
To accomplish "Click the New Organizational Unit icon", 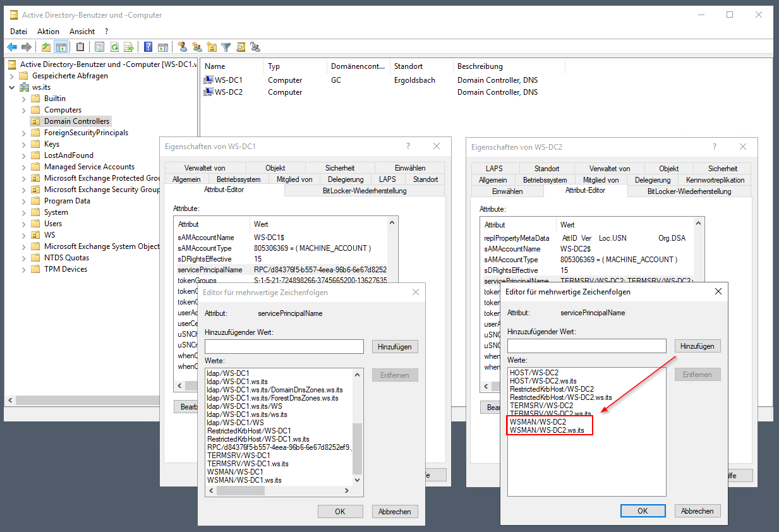I will pos(212,47).
